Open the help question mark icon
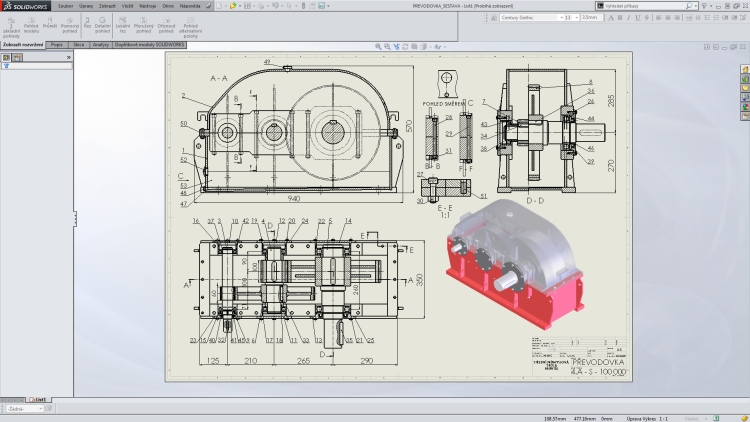The width and height of the screenshot is (750, 422). coord(704,6)
